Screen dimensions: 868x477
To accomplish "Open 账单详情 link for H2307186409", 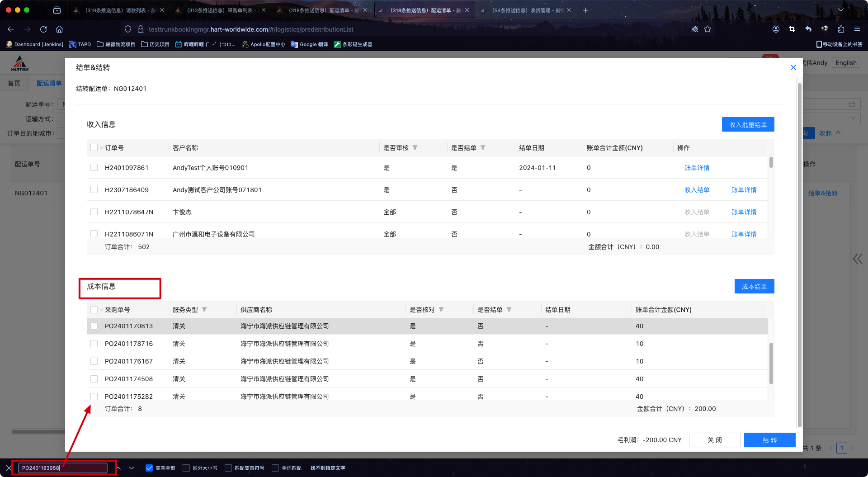I will [x=744, y=190].
